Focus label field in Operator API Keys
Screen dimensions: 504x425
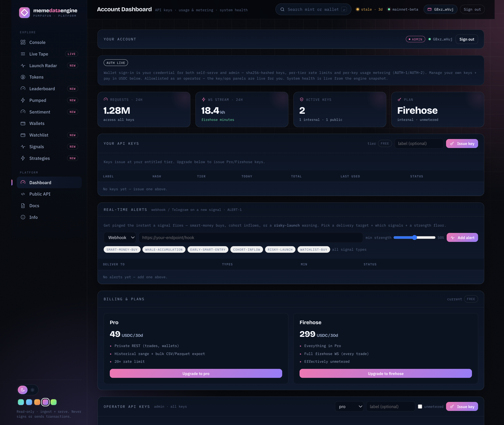coord(391,406)
